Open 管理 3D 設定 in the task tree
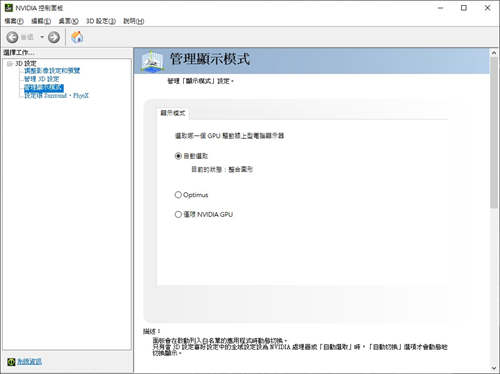 42,79
